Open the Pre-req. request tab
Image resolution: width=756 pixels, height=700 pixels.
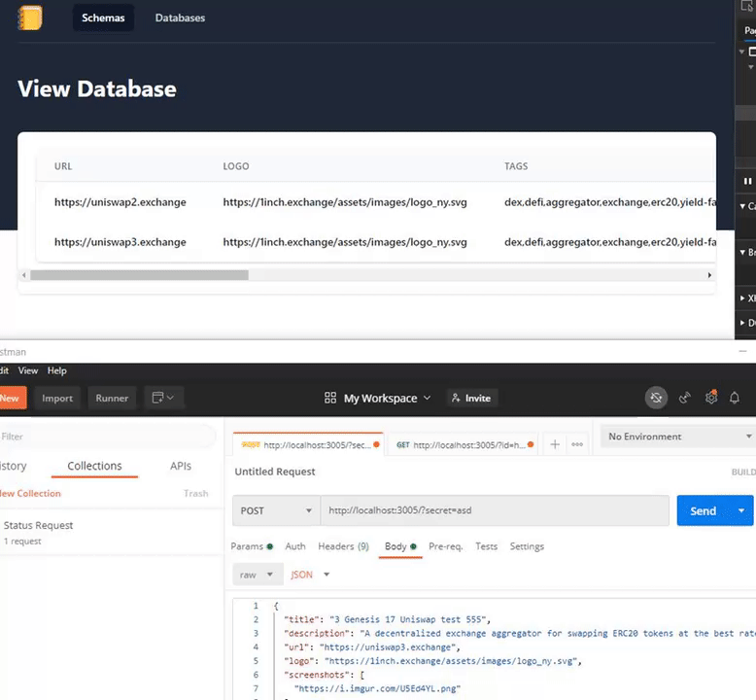pos(445,546)
